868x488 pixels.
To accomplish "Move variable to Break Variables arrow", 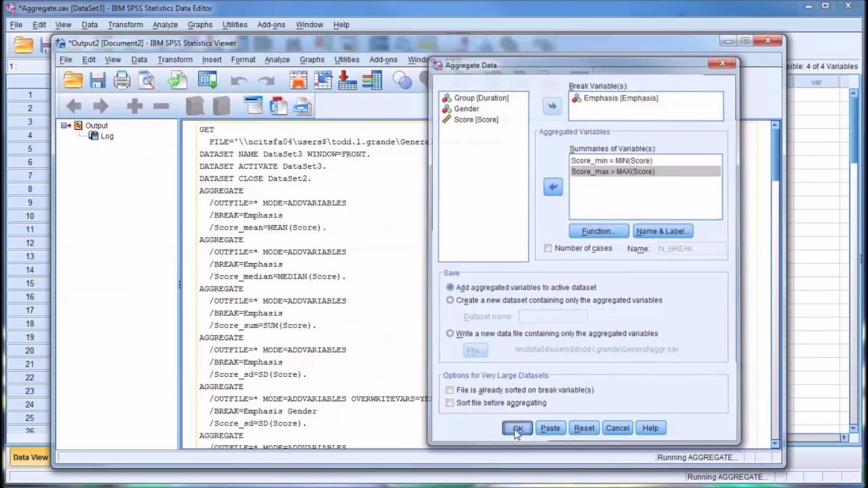I will [552, 106].
